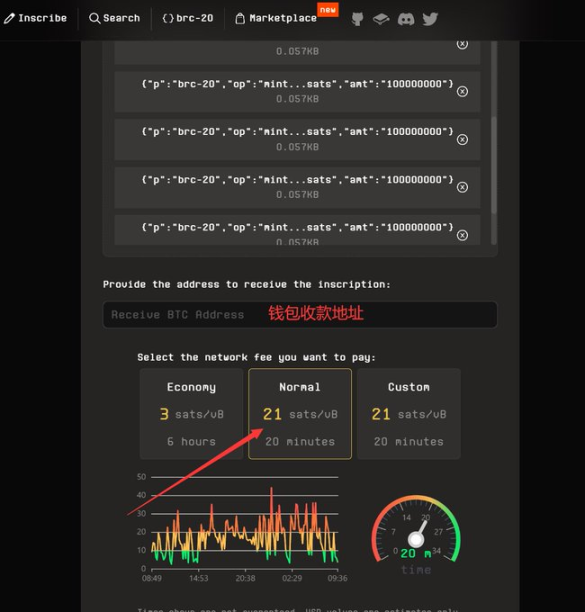This screenshot has width=585, height=612.
Task: Click the Receive BTC Address input field
Action: (x=300, y=315)
